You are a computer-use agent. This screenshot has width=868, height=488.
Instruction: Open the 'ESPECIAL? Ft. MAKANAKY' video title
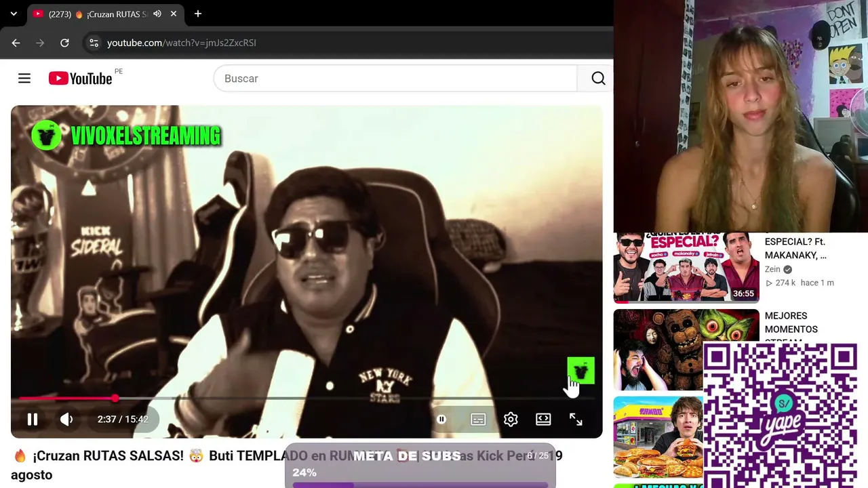tap(795, 248)
